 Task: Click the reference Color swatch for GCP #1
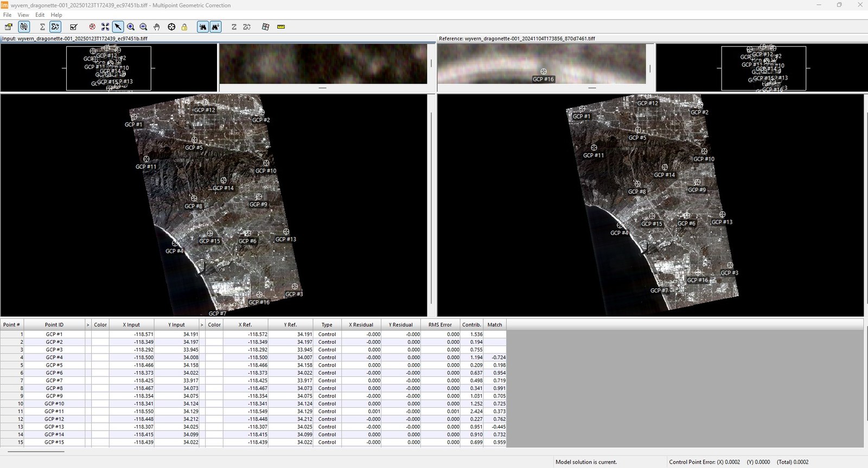214,334
